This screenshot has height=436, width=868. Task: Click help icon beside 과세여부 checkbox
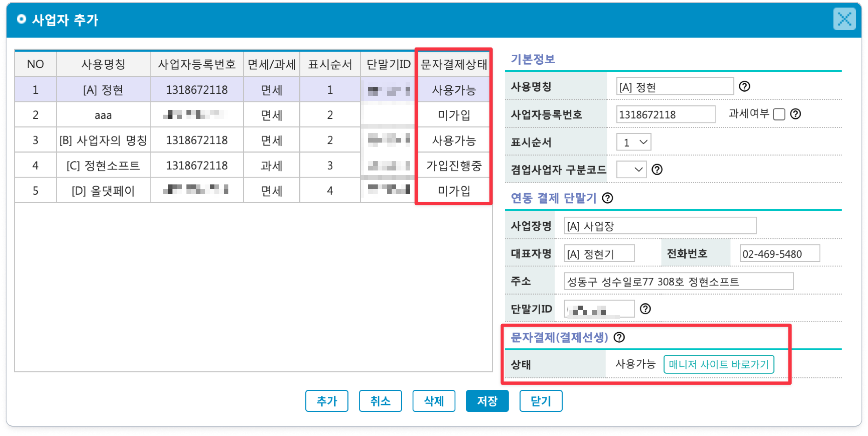tap(795, 114)
